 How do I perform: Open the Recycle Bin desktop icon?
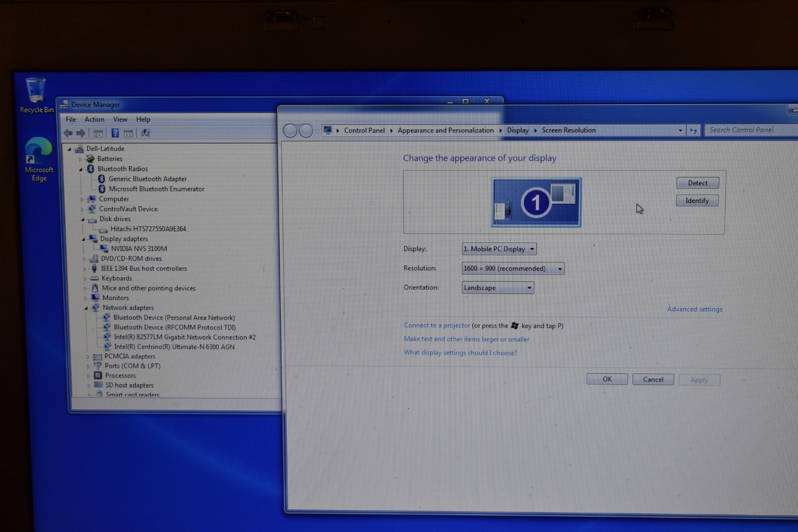coord(36,95)
